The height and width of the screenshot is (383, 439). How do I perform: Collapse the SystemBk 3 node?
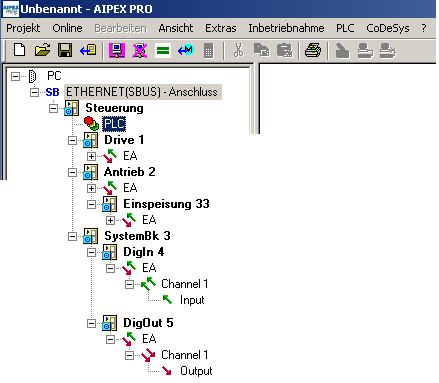pyautogui.click(x=72, y=236)
